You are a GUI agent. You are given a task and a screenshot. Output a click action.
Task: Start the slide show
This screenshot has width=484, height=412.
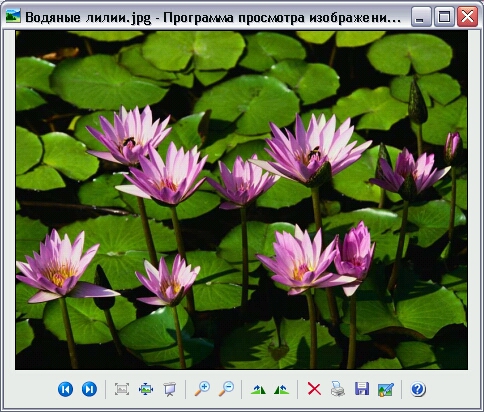[x=170, y=389]
